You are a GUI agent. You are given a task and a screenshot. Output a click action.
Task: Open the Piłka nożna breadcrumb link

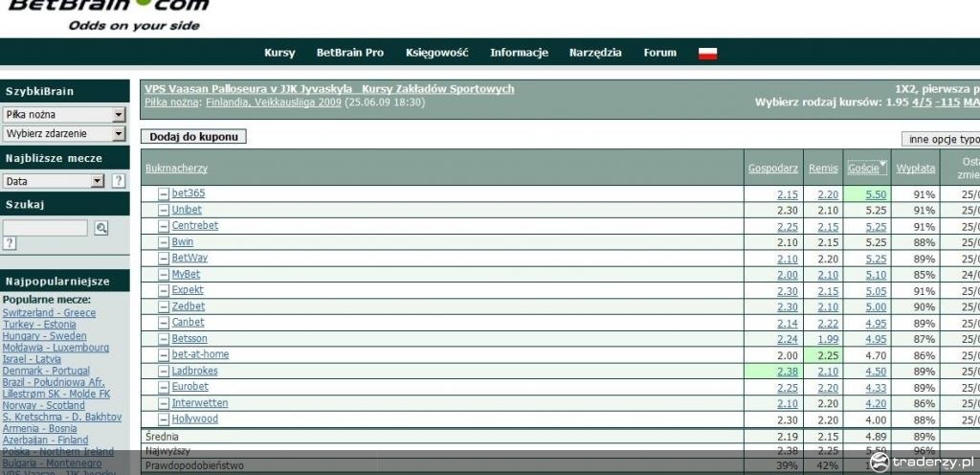172,102
